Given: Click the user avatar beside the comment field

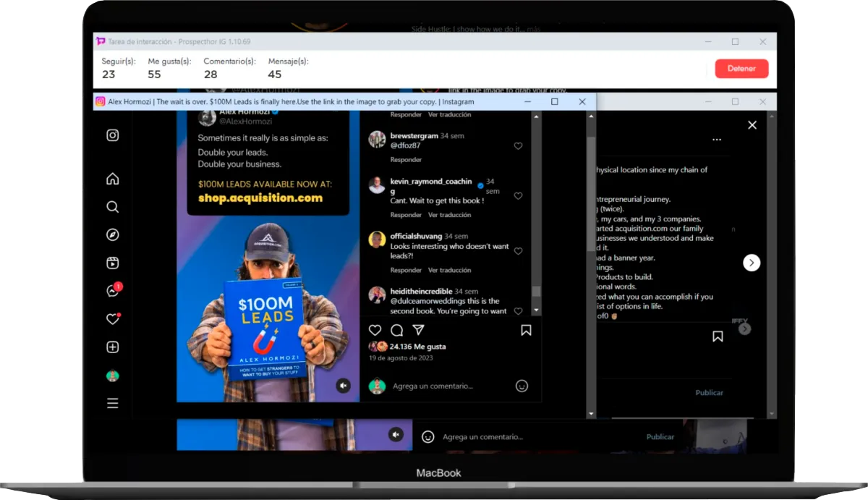Looking at the screenshot, I should [377, 386].
